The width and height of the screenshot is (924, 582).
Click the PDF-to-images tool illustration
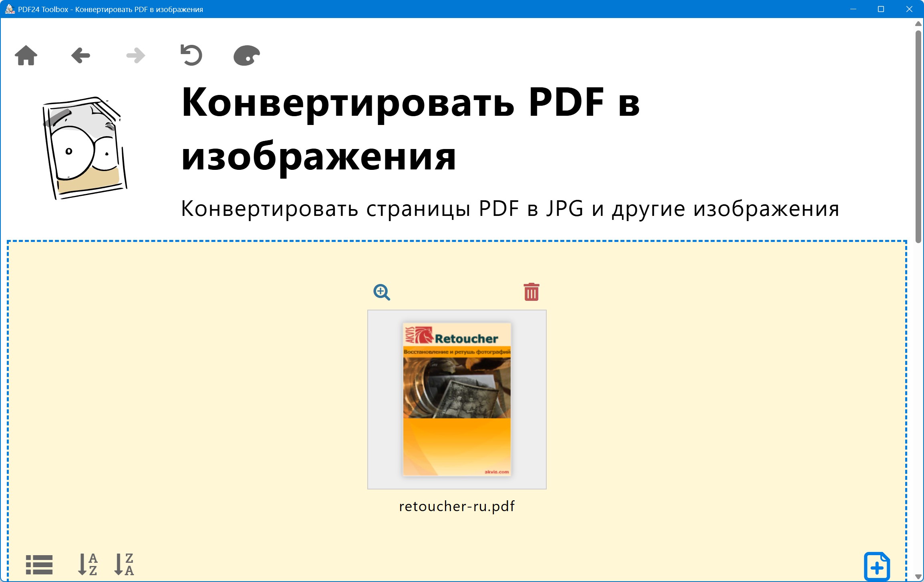(x=85, y=148)
